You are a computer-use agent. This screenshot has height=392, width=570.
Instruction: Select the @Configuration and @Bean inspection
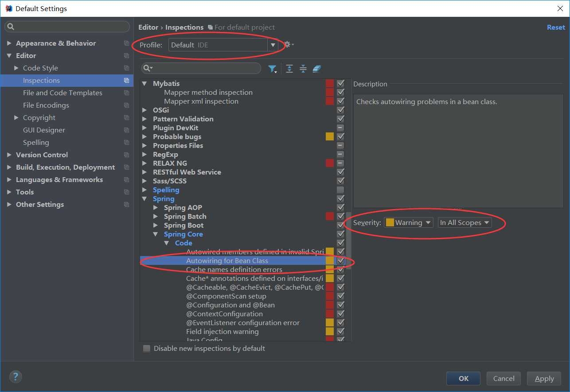pyautogui.click(x=230, y=305)
